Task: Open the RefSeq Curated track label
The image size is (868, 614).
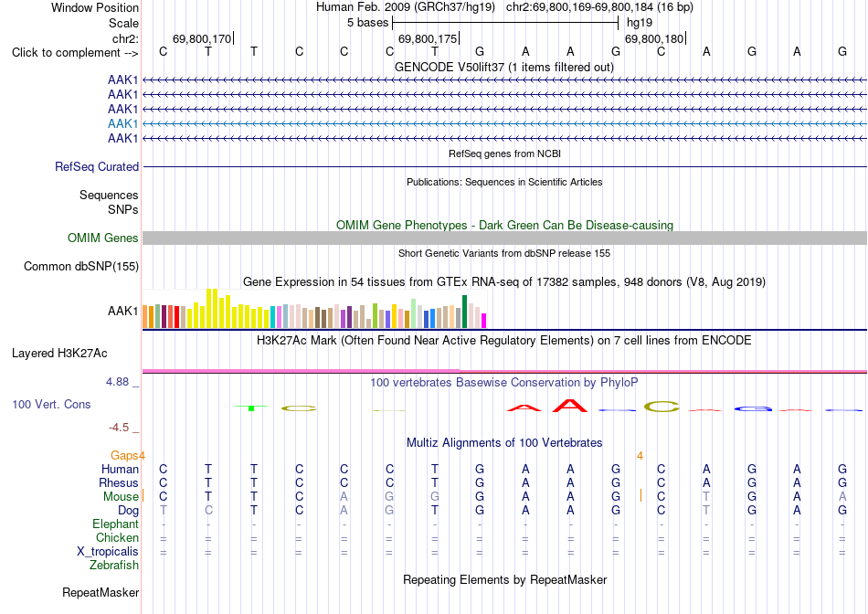Action: coord(97,166)
